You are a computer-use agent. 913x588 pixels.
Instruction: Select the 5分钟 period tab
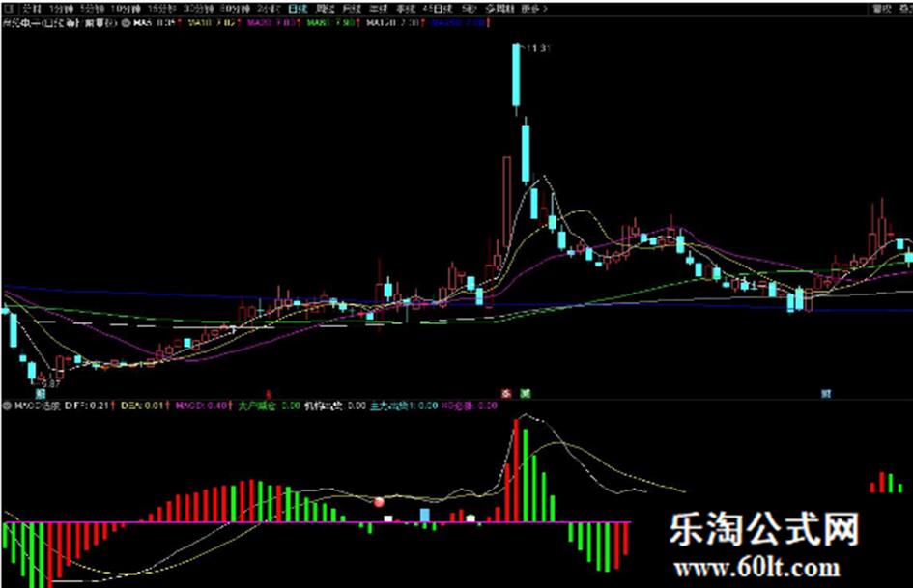[93, 9]
